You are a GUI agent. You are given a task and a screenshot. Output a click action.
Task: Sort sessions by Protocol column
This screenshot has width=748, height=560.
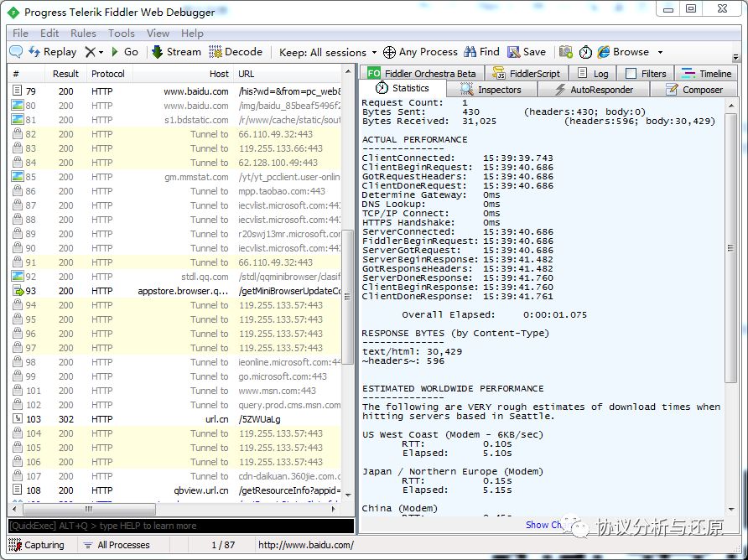click(x=109, y=74)
